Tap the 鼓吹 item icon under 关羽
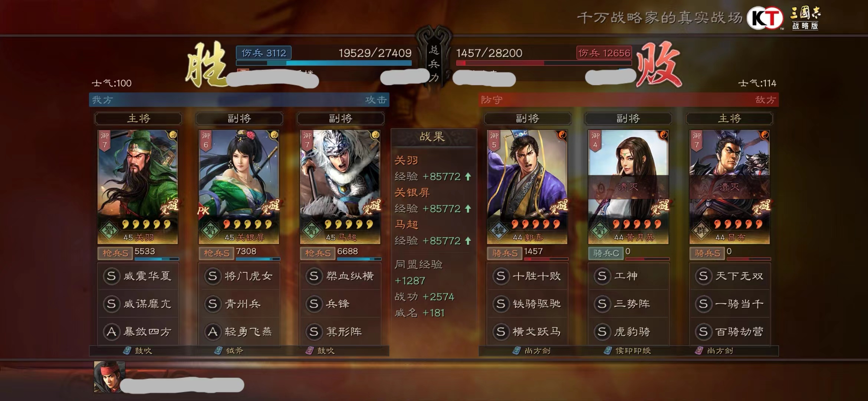868x401 pixels. point(127,351)
